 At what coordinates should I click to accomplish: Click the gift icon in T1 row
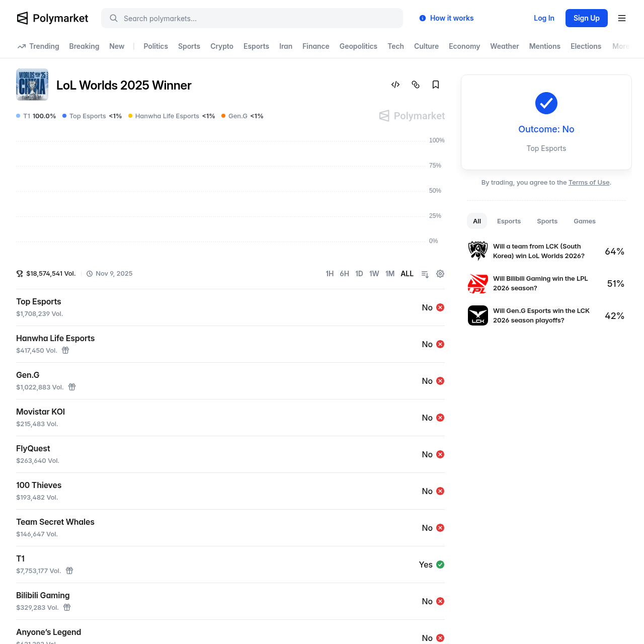click(x=69, y=571)
